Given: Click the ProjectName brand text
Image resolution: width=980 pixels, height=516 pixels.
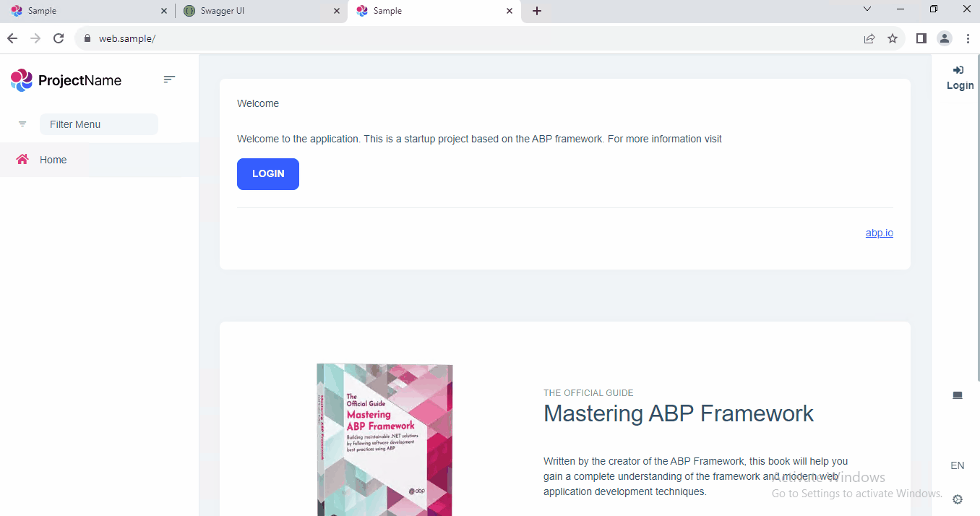Looking at the screenshot, I should (x=79, y=80).
